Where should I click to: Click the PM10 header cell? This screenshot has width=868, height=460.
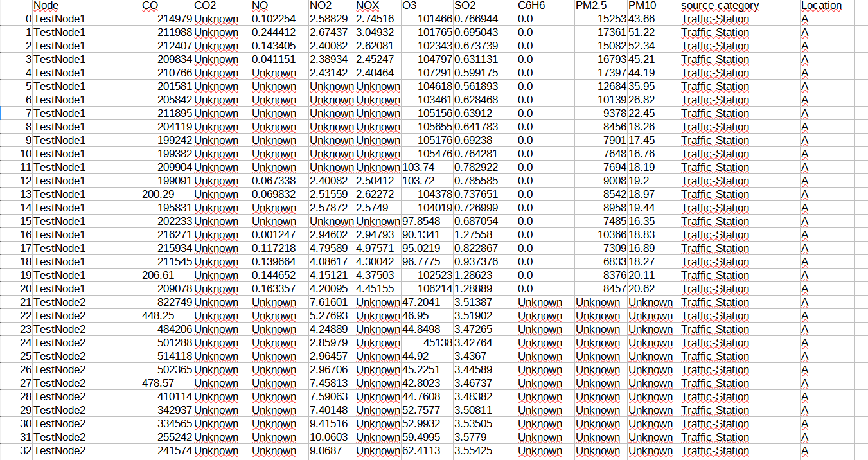pos(653,6)
